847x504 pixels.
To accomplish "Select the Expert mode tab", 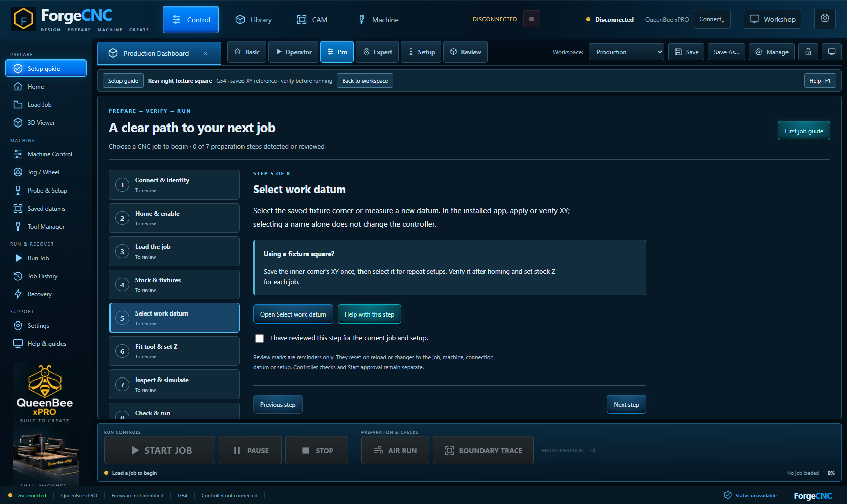I will tap(377, 52).
